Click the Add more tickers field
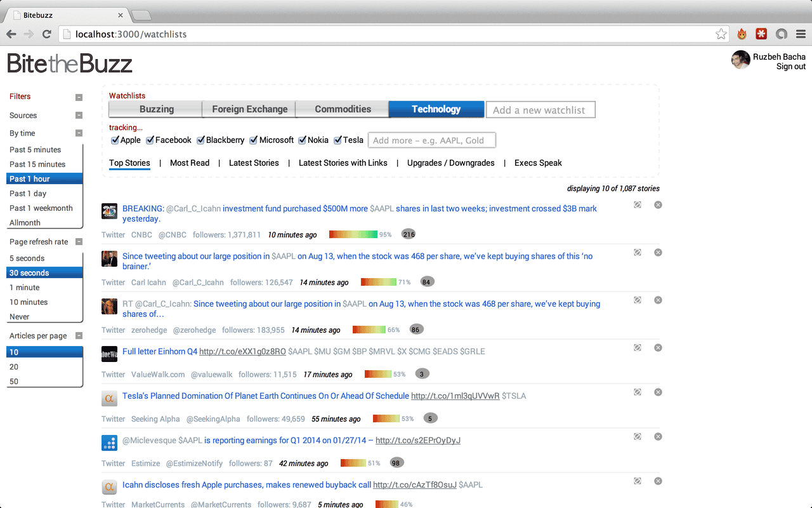The image size is (812, 508). click(x=432, y=140)
